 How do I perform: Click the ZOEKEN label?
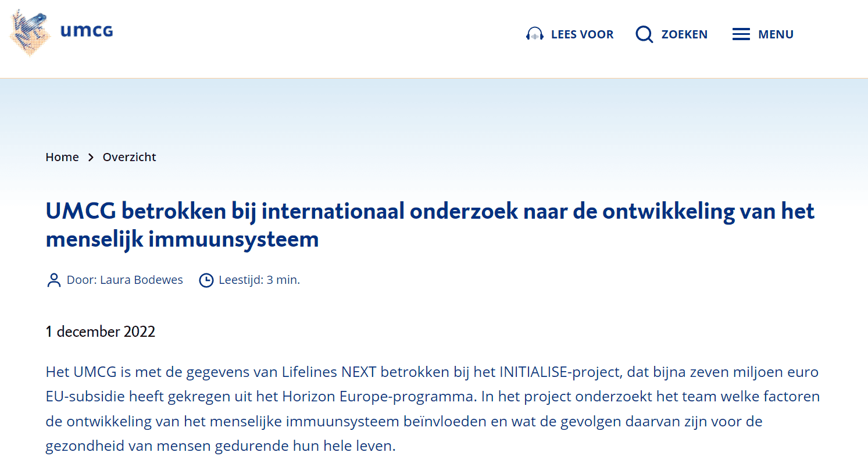(684, 34)
